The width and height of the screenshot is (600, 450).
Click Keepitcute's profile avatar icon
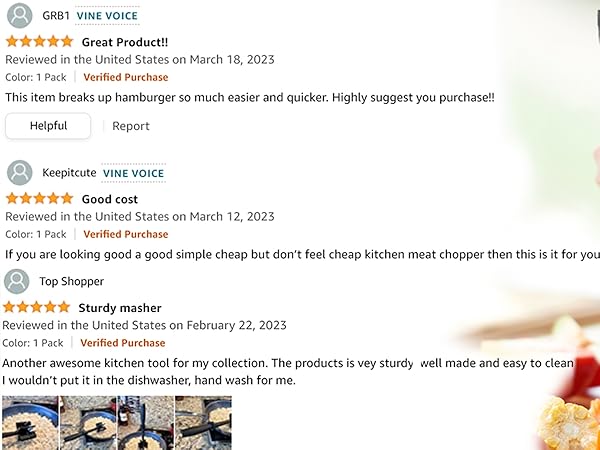[x=19, y=173]
